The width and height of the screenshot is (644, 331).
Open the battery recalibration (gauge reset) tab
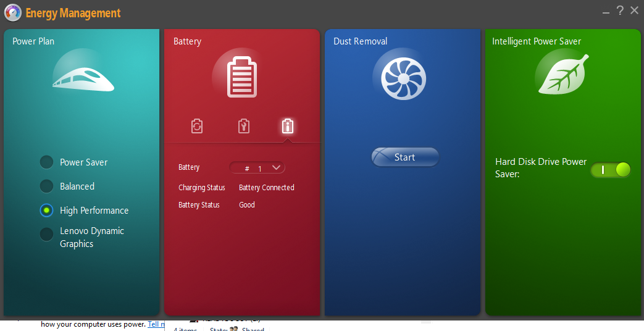[x=197, y=126]
